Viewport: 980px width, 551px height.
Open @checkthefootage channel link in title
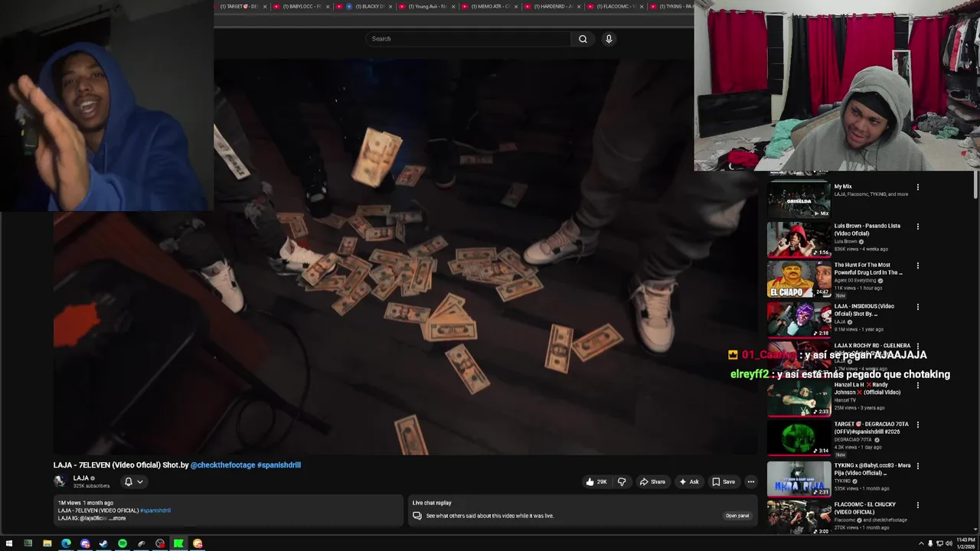point(223,465)
